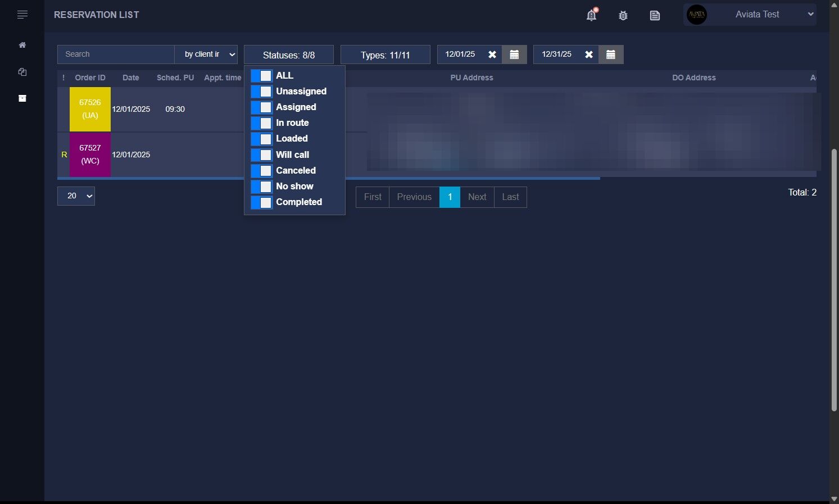Click the date 12/01/2025 in row 67526
This screenshot has width=839, height=504.
[x=131, y=110]
